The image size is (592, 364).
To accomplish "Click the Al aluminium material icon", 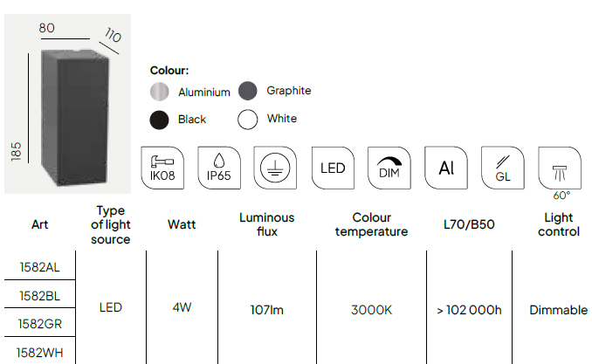I will (446, 168).
